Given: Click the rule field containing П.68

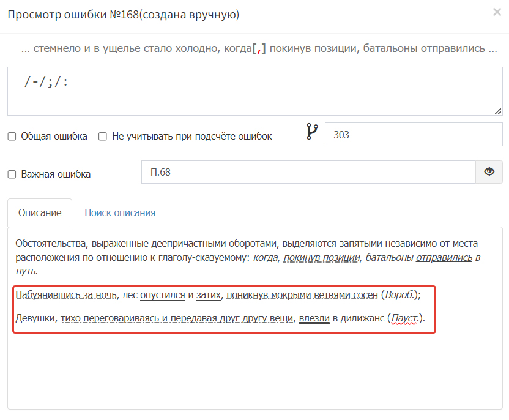Looking at the screenshot, I should tap(308, 173).
